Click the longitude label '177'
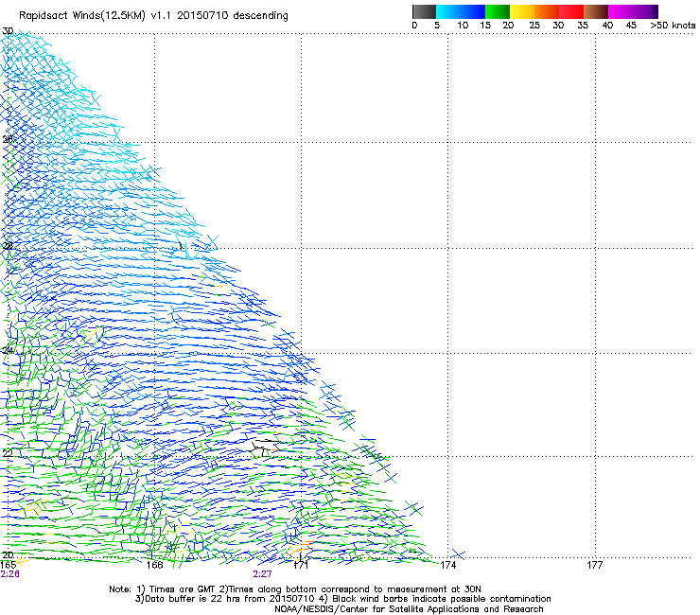 click(x=595, y=565)
